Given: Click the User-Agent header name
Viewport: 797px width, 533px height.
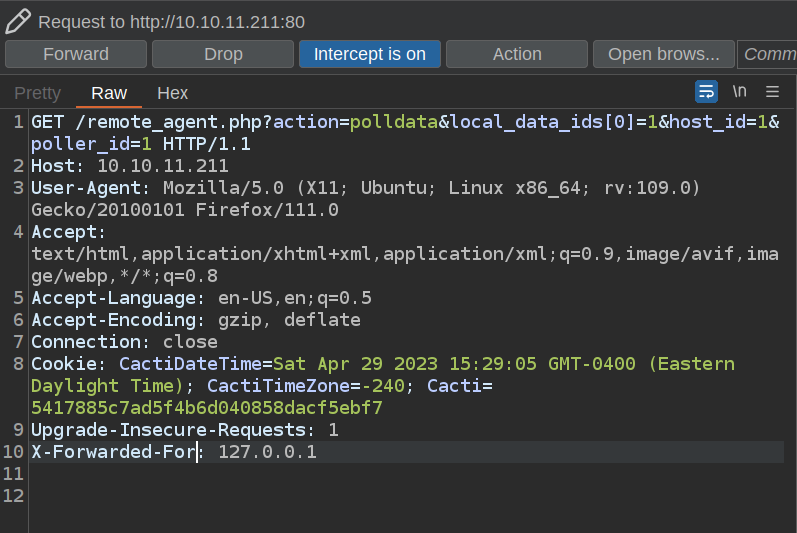Looking at the screenshot, I should pyautogui.click(x=85, y=188).
